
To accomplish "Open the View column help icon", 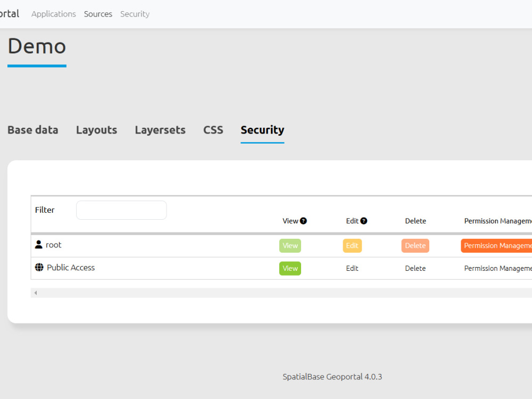I will (303, 221).
